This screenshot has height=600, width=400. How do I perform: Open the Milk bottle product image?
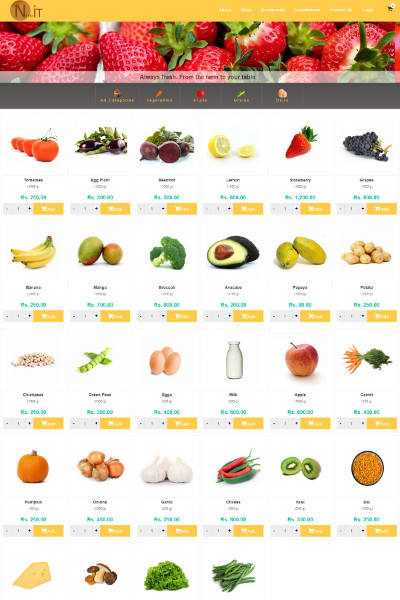233,360
